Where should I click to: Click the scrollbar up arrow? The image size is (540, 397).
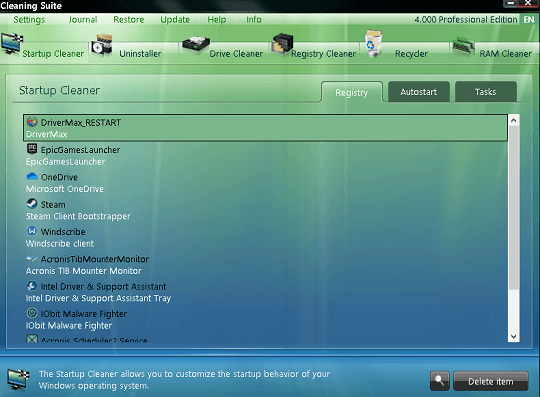(x=513, y=120)
